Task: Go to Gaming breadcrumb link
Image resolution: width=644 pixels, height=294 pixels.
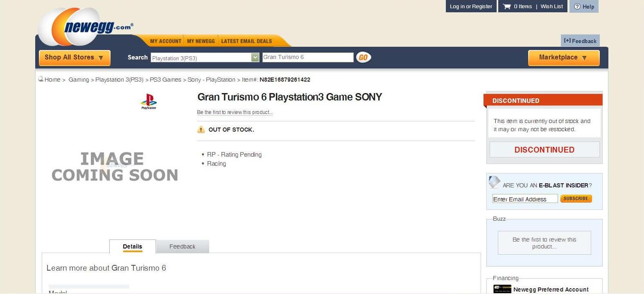Action: (x=79, y=80)
